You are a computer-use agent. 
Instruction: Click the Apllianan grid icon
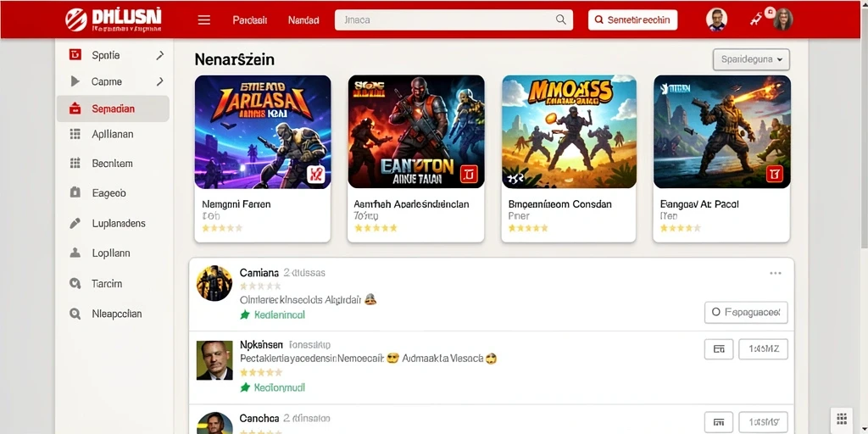click(x=75, y=134)
